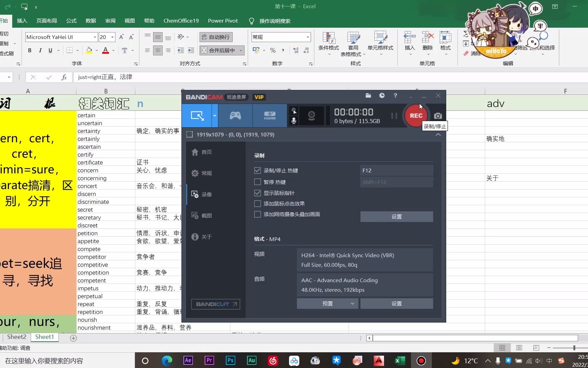The image size is (588, 368).
Task: Enable 添加鼠标点击效果 checkbox
Action: 258,203
